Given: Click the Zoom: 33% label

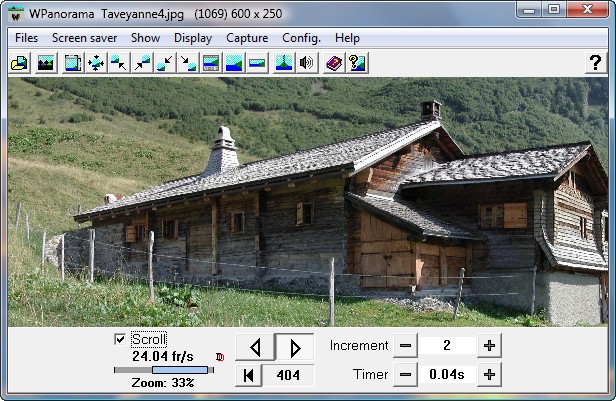Looking at the screenshot, I should (163, 383).
